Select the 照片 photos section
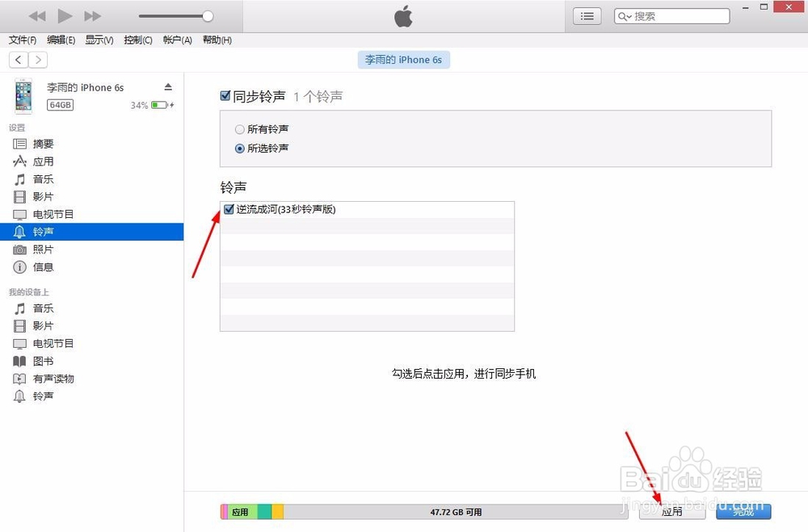 pyautogui.click(x=44, y=249)
